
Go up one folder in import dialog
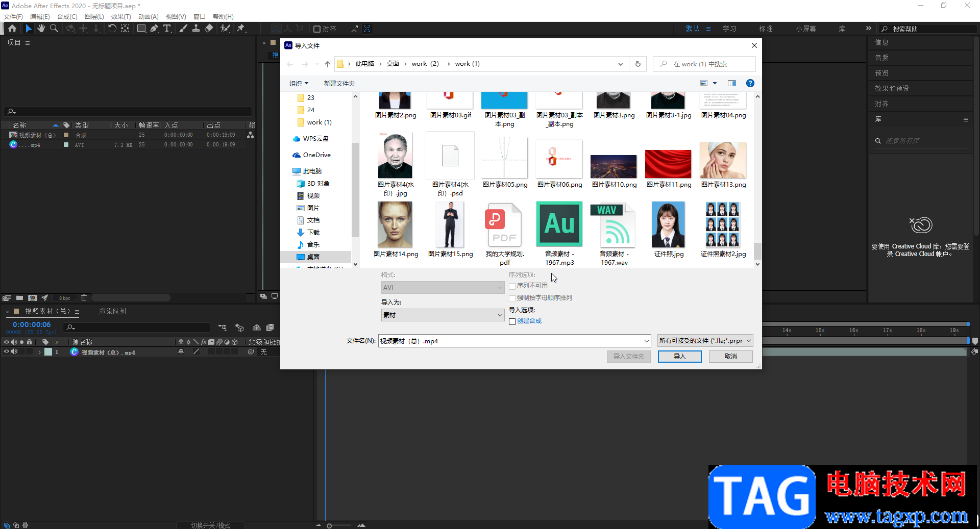(x=328, y=64)
